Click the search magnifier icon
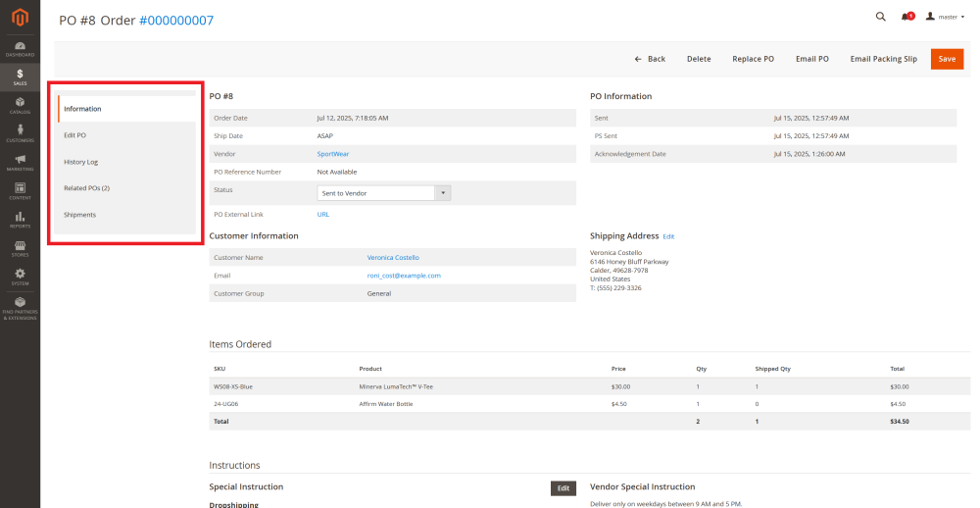 coord(881,17)
